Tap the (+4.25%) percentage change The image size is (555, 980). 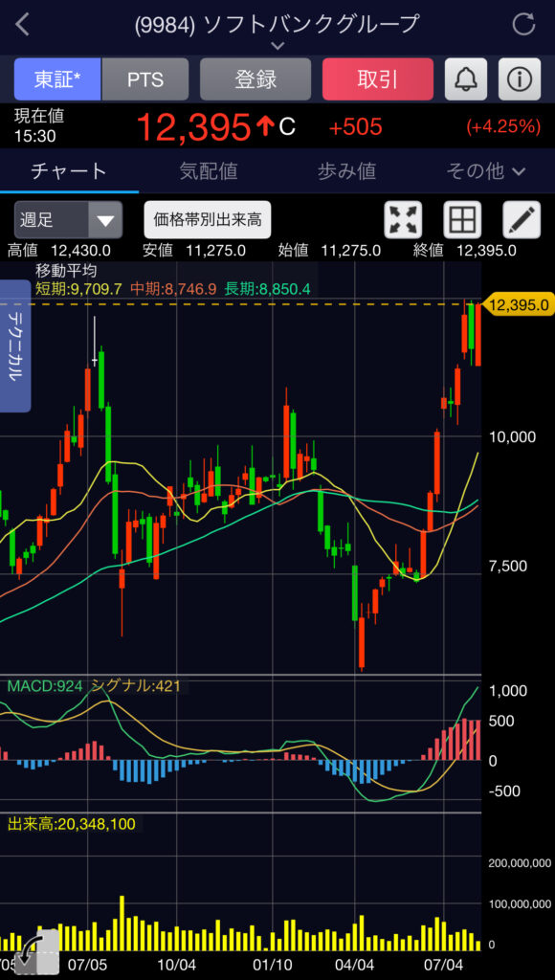(503, 127)
